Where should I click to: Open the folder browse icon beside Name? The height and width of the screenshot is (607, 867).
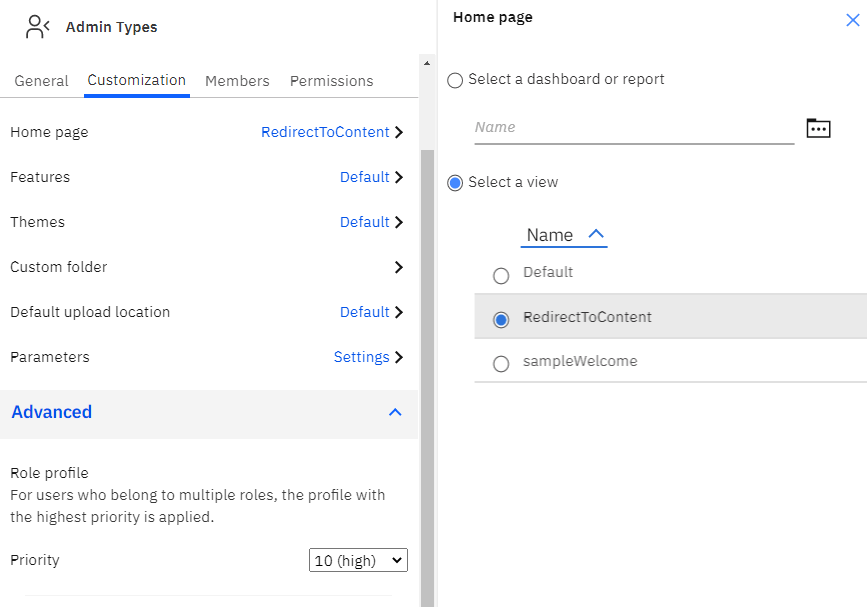pyautogui.click(x=818, y=128)
